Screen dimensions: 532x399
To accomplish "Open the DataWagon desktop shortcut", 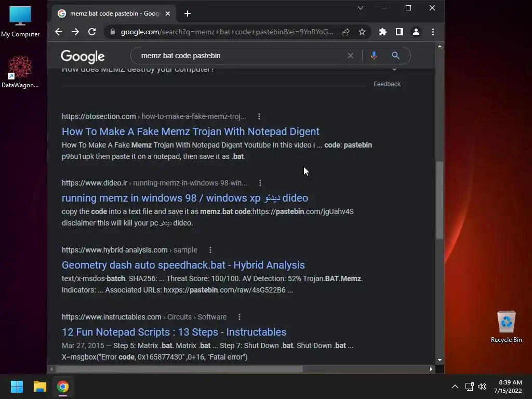I will click(x=20, y=72).
